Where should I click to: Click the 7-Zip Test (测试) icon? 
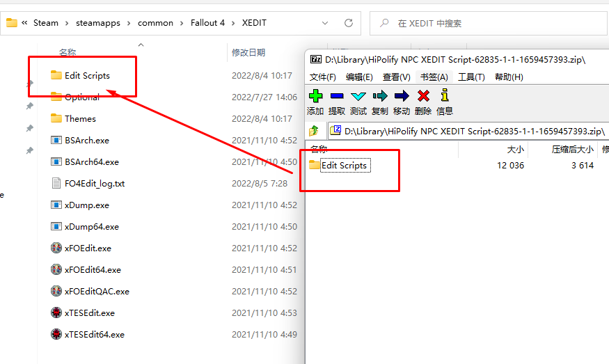click(x=358, y=96)
